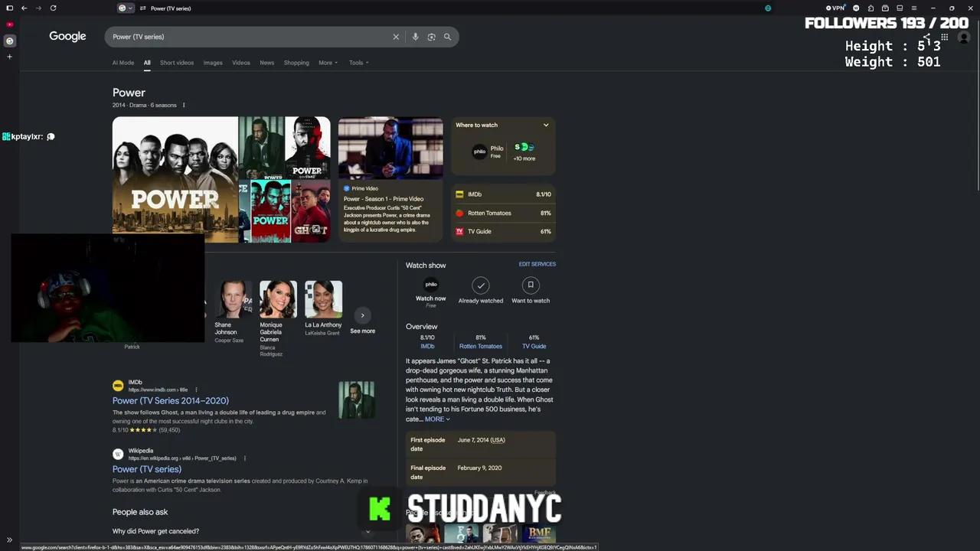This screenshot has width=980, height=551.
Task: Open Rotten Tomatoes link in Overview
Action: tap(481, 347)
